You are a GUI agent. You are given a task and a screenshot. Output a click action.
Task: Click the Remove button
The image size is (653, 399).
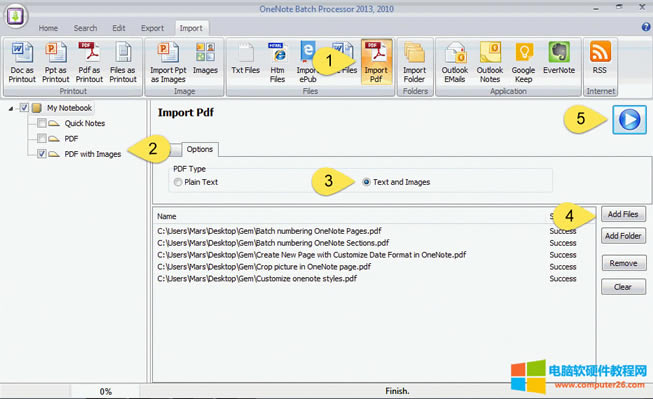pos(623,263)
